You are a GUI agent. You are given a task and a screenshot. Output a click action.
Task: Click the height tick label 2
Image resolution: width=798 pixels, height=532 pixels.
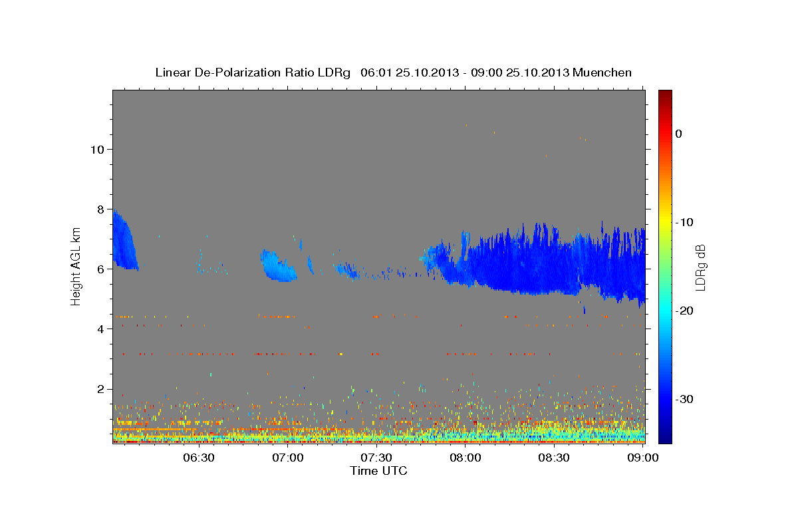tap(100, 389)
